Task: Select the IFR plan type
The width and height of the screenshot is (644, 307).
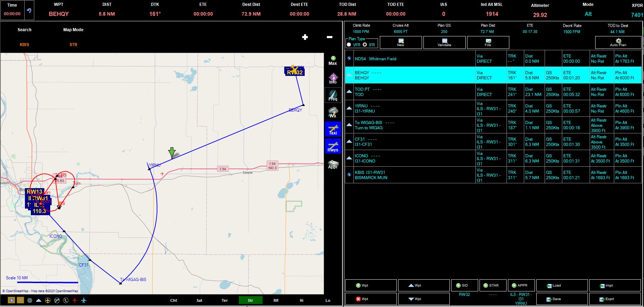Action: pyautogui.click(x=365, y=45)
